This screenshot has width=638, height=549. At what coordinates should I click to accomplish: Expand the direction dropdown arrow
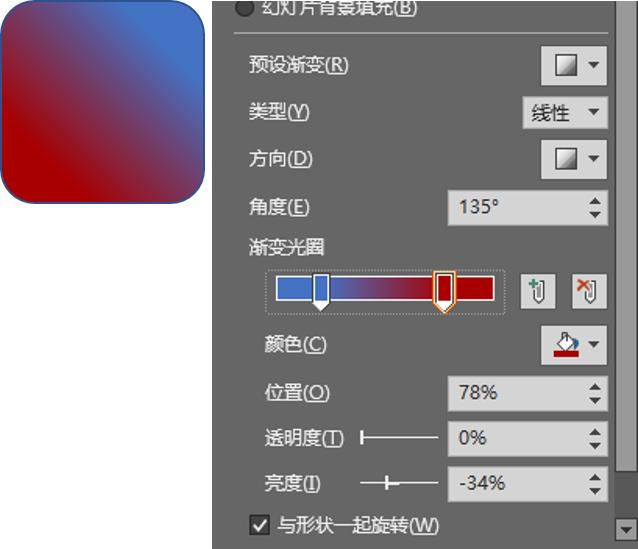click(x=594, y=158)
